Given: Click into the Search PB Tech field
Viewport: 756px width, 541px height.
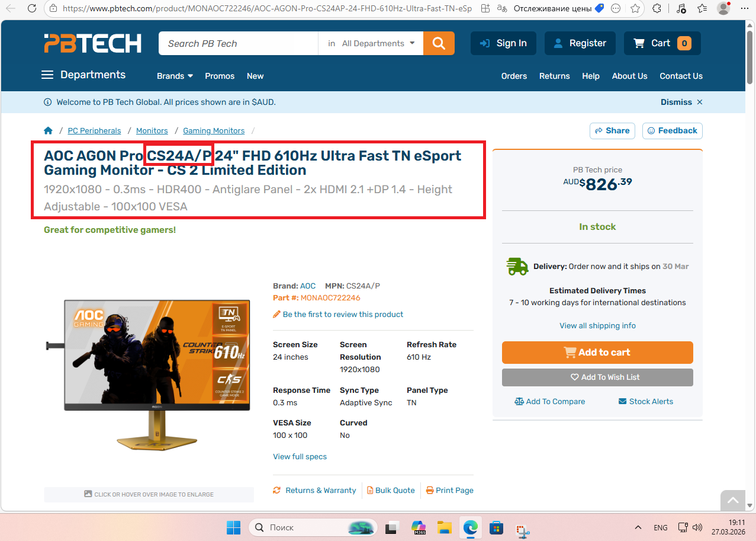Looking at the screenshot, I should [x=238, y=43].
